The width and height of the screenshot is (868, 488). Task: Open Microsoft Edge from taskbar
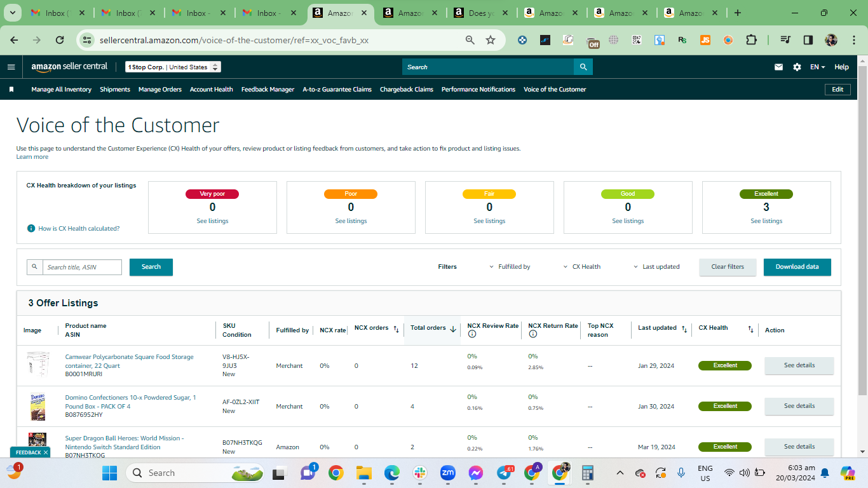[392, 473]
